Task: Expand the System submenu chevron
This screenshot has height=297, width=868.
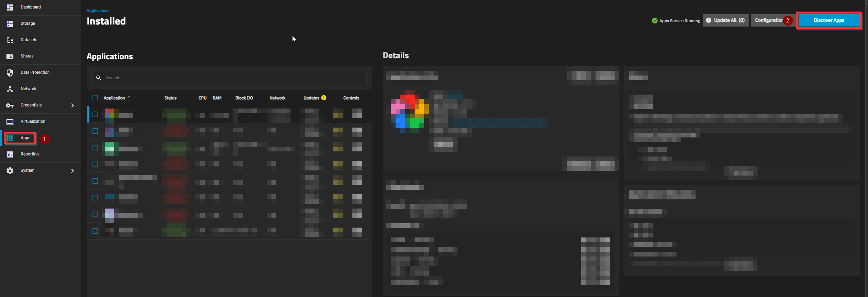Action: pyautogui.click(x=72, y=171)
